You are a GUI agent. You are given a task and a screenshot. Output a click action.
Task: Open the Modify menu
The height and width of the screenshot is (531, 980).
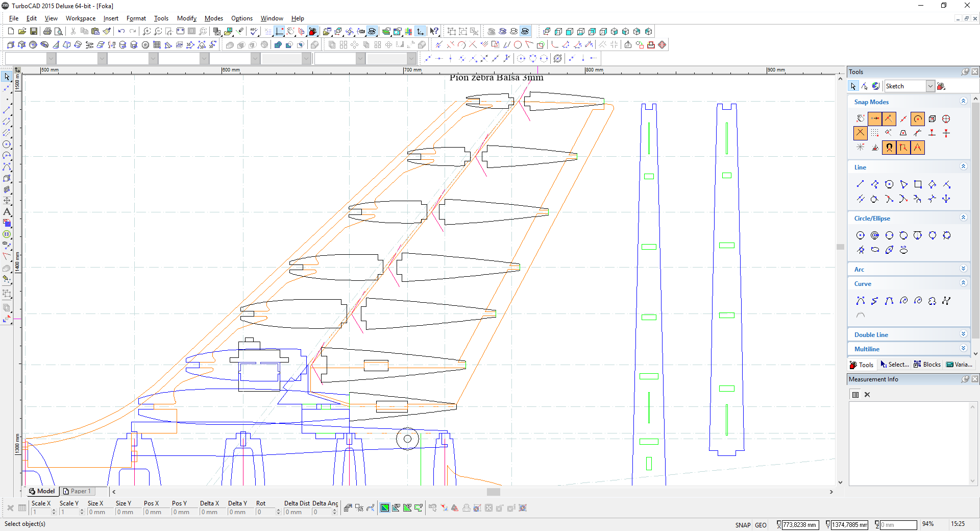pos(186,18)
